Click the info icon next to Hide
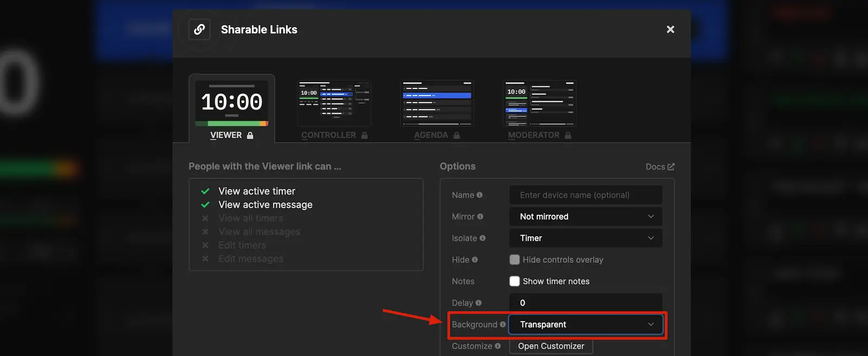Screen dimensions: 868x356 click(475, 260)
